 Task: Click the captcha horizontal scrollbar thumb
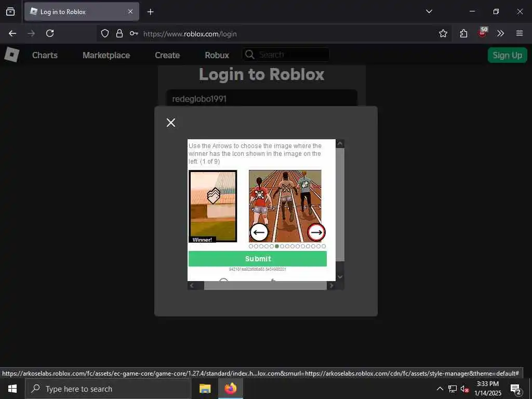click(x=265, y=286)
